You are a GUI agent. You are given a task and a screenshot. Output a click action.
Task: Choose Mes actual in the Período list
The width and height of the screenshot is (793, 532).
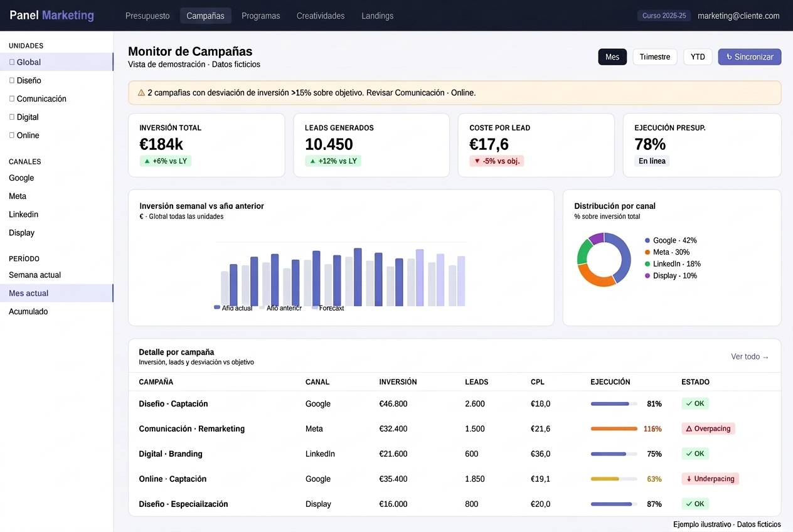[56, 293]
